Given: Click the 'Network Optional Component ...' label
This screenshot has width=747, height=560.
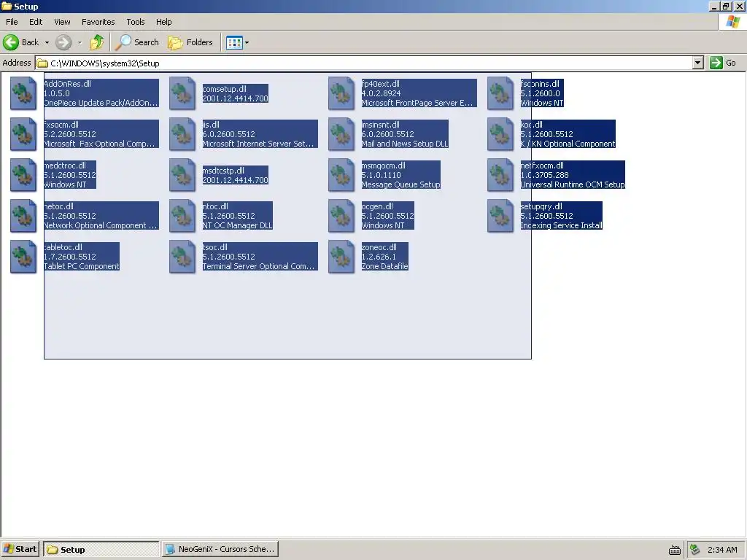Looking at the screenshot, I should [100, 226].
